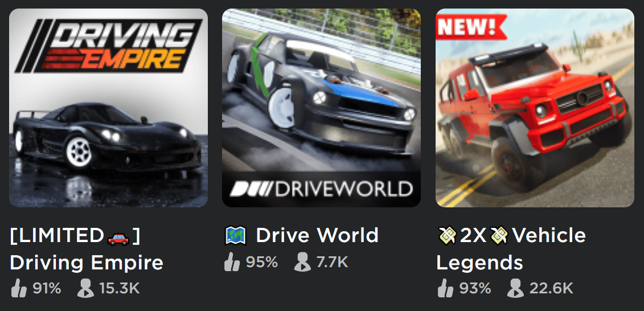The height and width of the screenshot is (311, 644).
Task: Click the 2X Vehicle Legends title
Action: pyautogui.click(x=511, y=249)
